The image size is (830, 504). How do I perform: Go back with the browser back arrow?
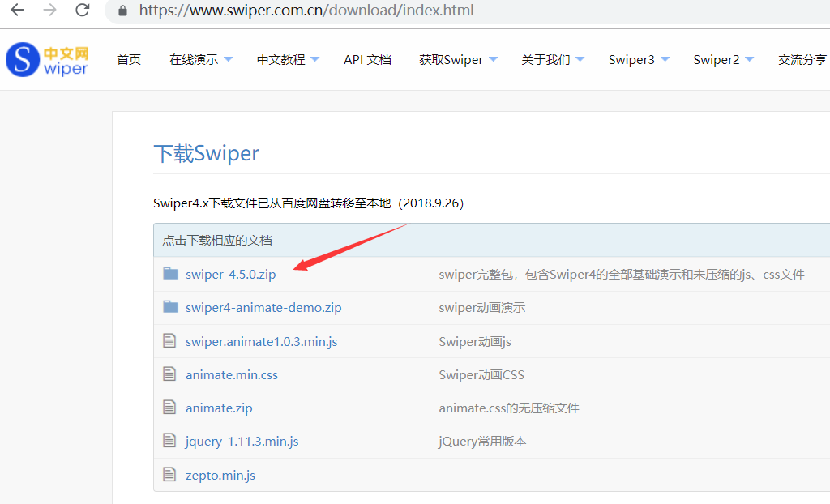pyautogui.click(x=18, y=10)
